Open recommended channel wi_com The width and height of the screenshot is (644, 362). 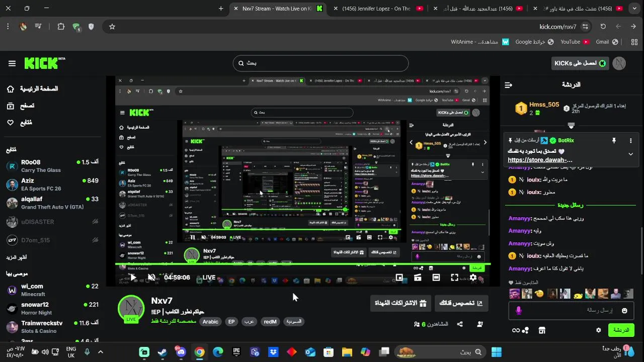pyautogui.click(x=52, y=290)
